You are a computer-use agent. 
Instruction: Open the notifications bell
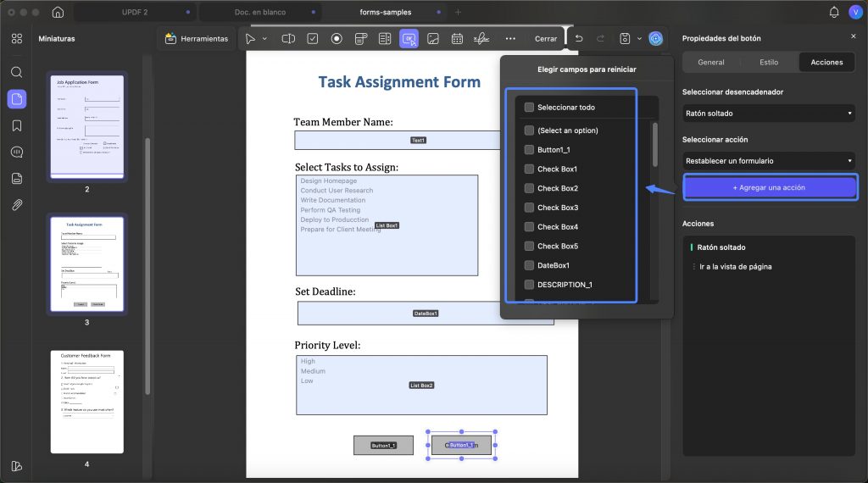point(834,12)
